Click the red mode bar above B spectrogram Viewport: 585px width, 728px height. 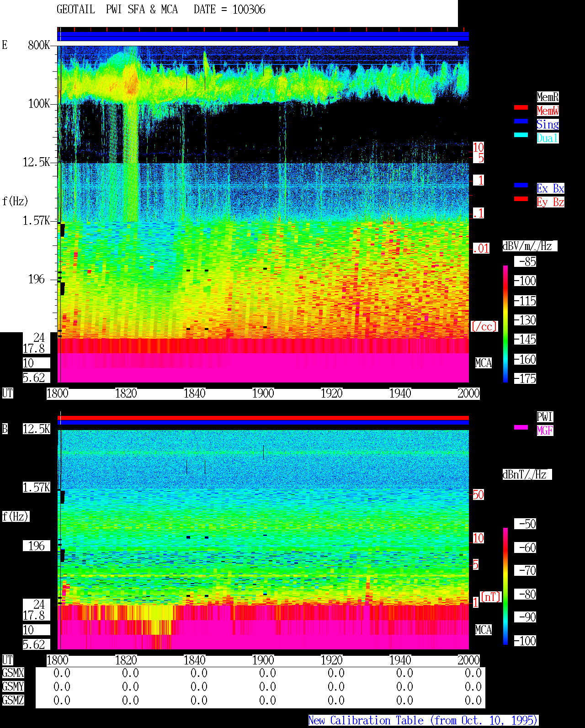point(263,418)
